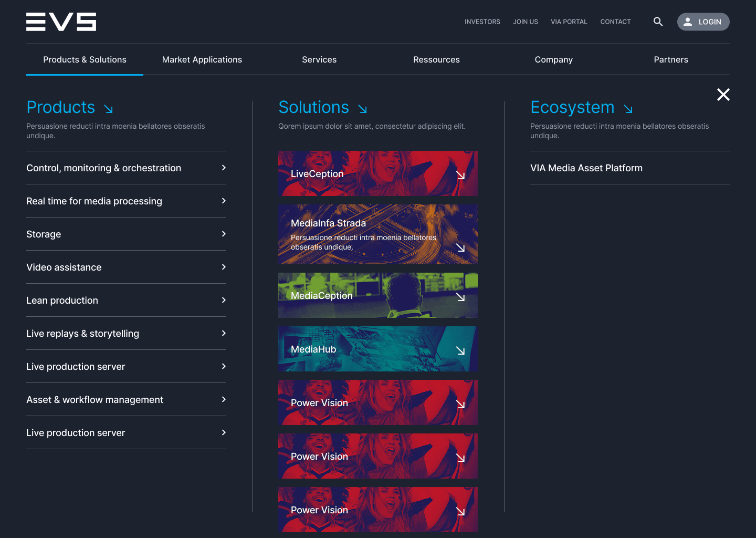Viewport: 756px width, 538px height.
Task: Click the arrow icon on MediaHub card
Action: click(x=460, y=350)
